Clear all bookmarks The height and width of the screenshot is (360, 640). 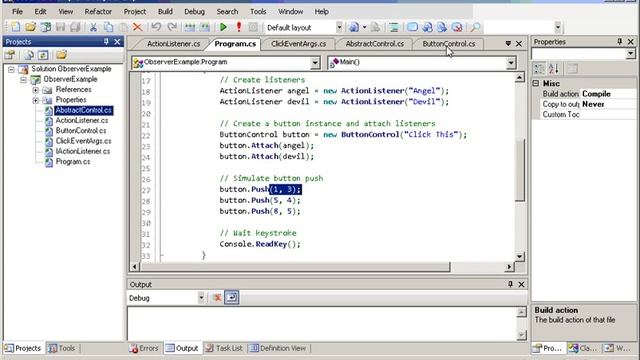[457, 27]
